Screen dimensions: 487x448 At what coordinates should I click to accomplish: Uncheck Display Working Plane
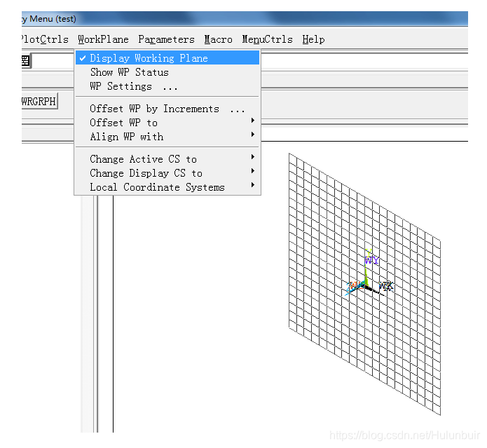click(149, 58)
